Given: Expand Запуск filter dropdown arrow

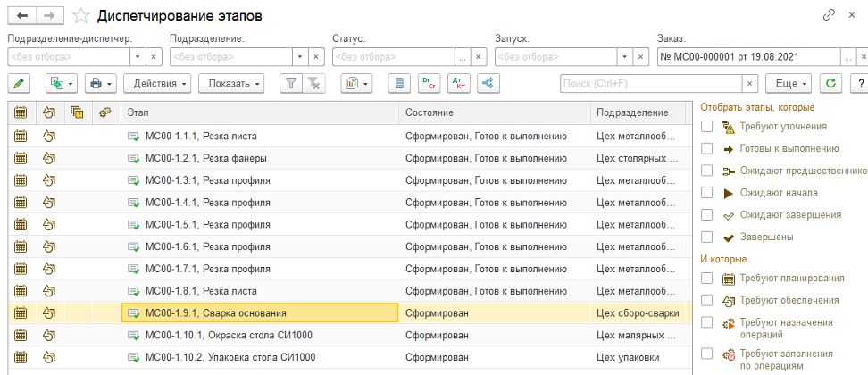Looking at the screenshot, I should pos(625,57).
